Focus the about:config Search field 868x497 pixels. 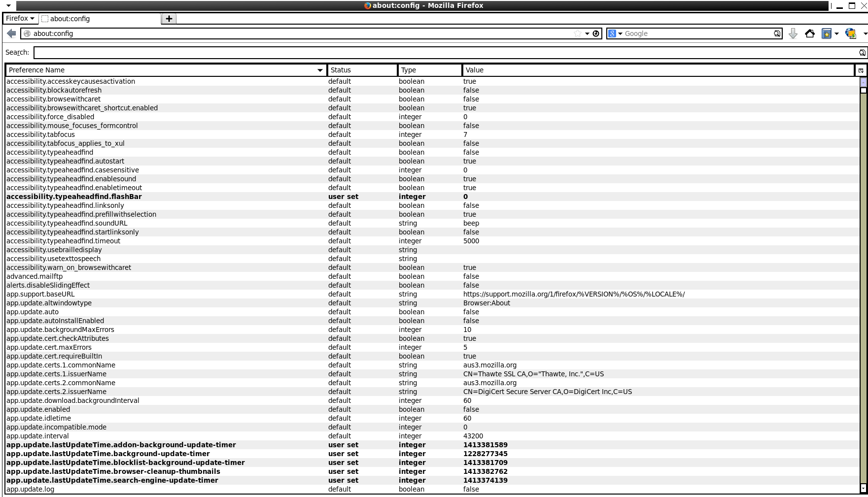444,52
